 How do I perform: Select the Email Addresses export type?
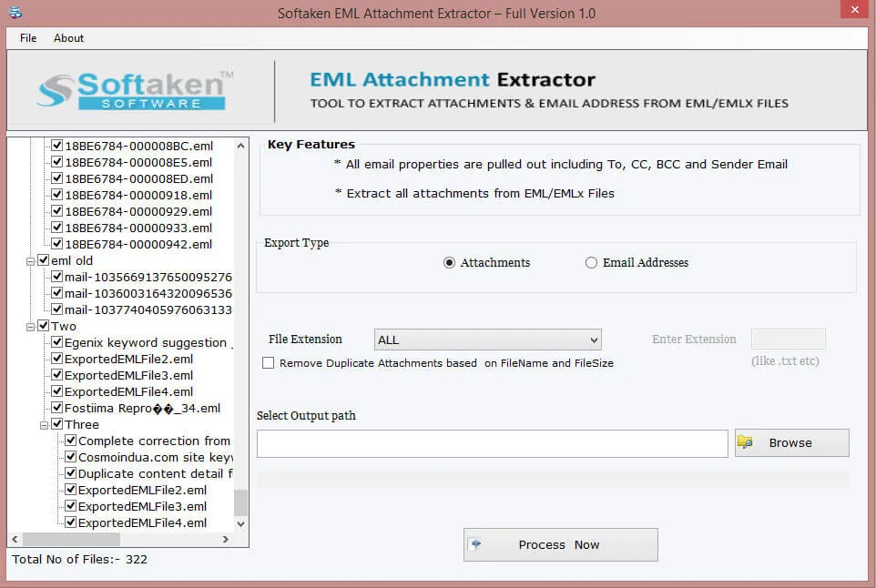pos(591,262)
